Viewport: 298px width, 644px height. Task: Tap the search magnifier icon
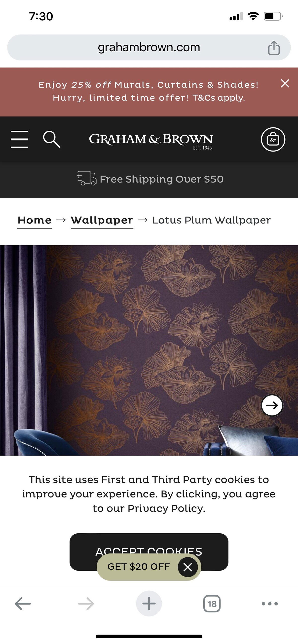[52, 139]
